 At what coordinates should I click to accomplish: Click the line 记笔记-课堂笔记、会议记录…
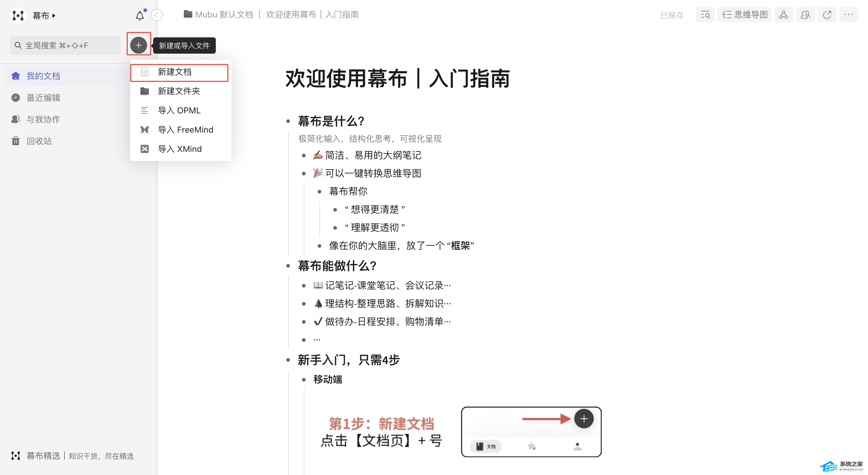[x=382, y=285]
